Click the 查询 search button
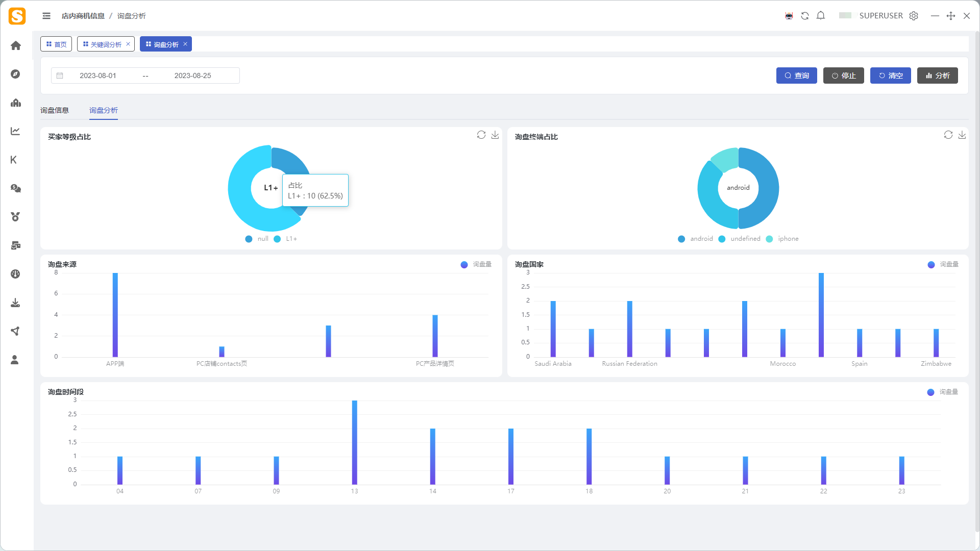Viewport: 980px width, 551px height. click(x=797, y=76)
